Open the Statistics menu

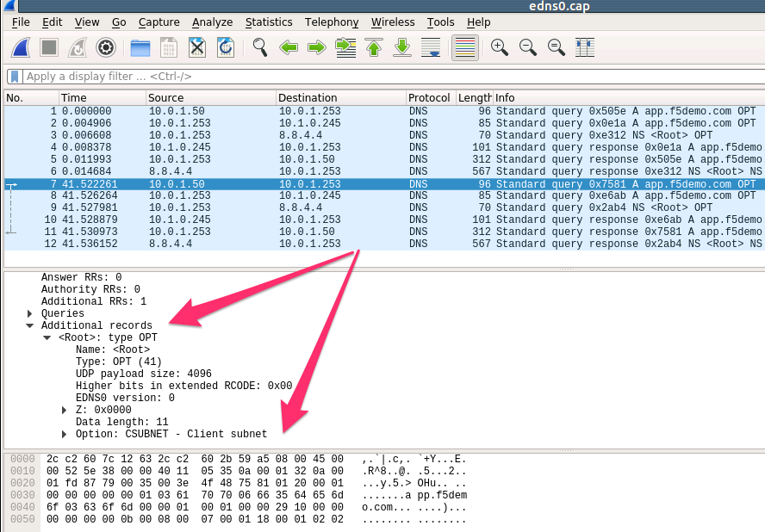pos(268,22)
